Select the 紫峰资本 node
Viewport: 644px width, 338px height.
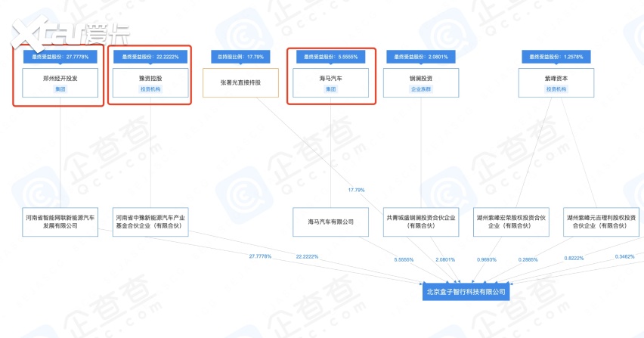[556, 83]
